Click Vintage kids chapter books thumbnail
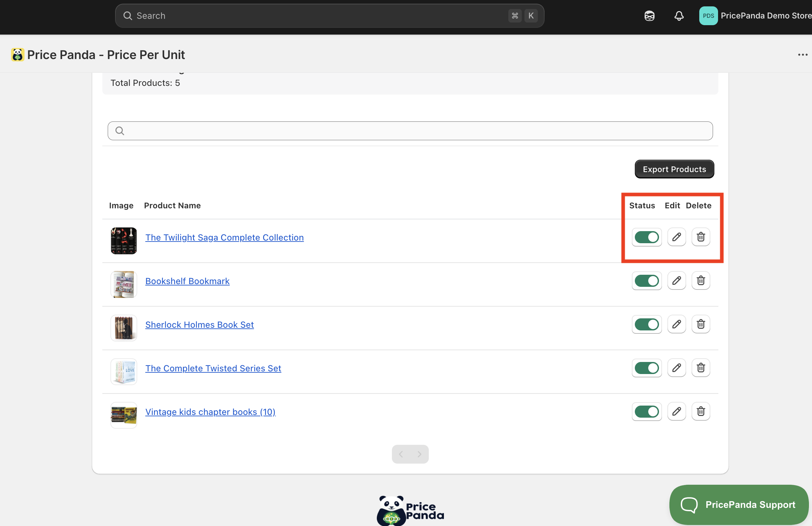The height and width of the screenshot is (526, 812). pos(123,416)
